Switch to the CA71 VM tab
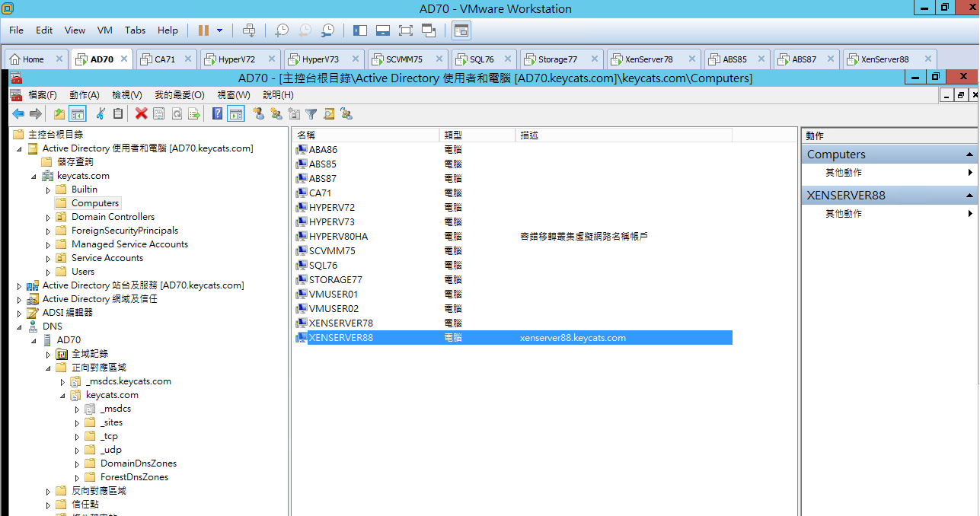The height and width of the screenshot is (516, 980). (x=165, y=59)
